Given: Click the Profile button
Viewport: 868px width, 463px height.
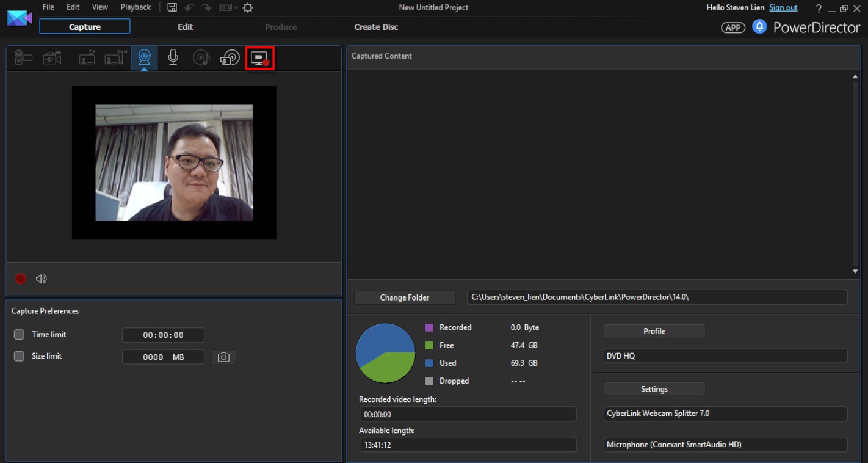Looking at the screenshot, I should [654, 331].
